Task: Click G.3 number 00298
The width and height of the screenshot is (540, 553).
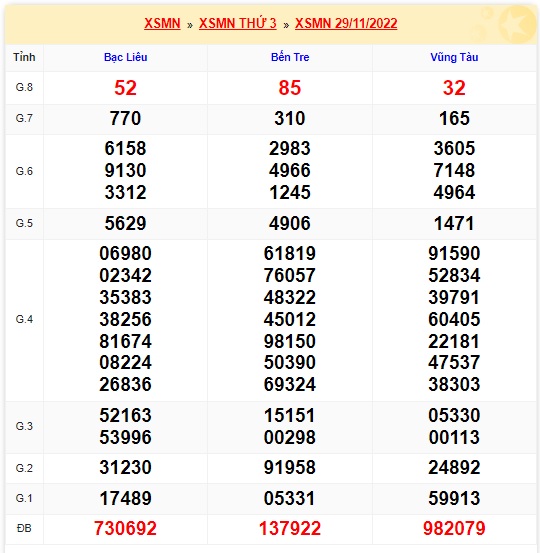Action: (x=290, y=438)
